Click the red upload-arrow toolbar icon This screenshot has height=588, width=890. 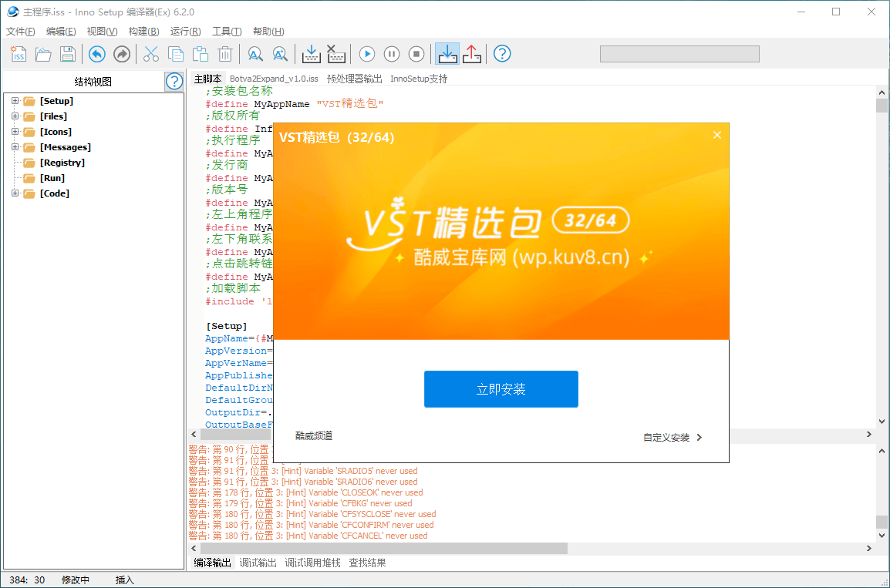tap(472, 54)
